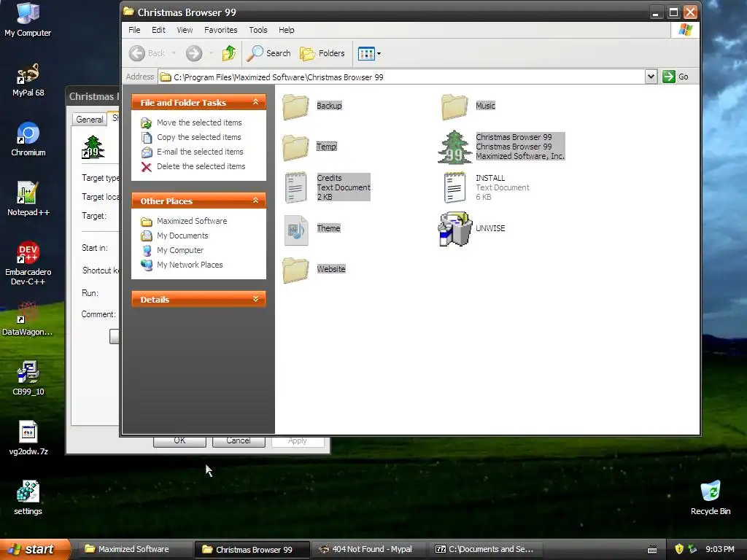Switch to 7-Zip Documents and Settings taskbar button

pos(485,549)
